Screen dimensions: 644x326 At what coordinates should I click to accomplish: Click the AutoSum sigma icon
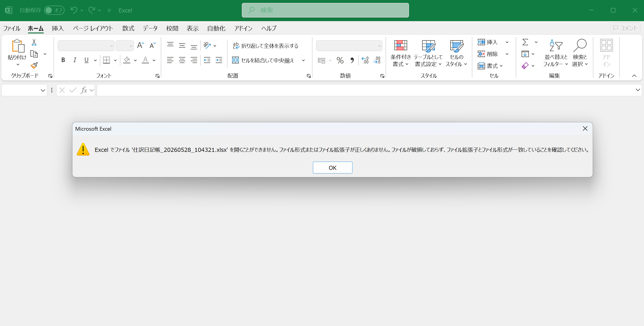[x=525, y=42]
